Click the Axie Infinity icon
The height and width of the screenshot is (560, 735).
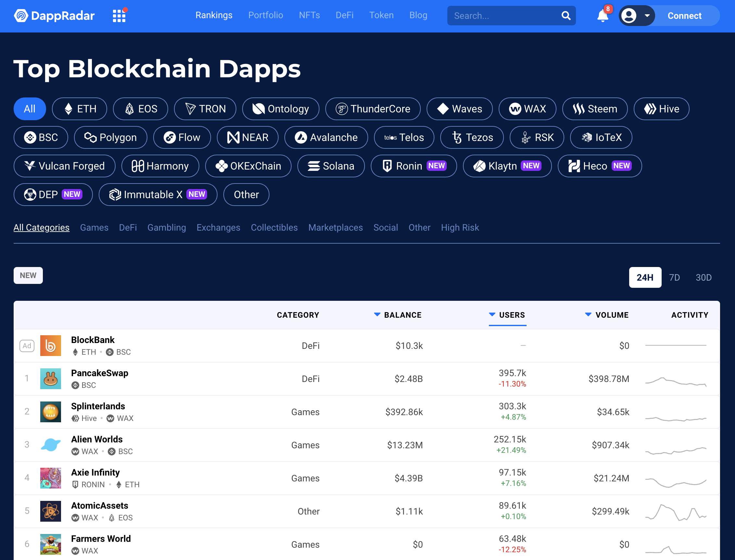51,478
